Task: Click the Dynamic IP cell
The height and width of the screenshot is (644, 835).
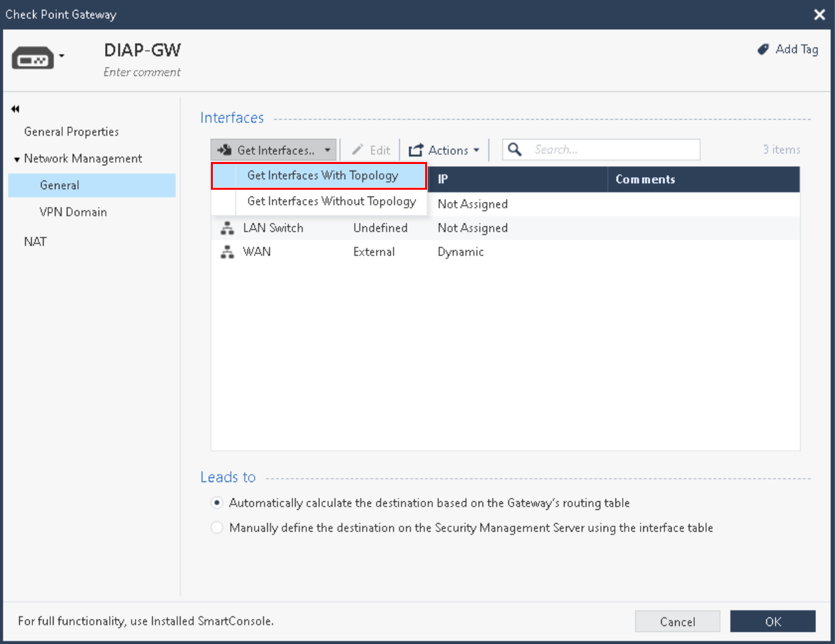Action: pyautogui.click(x=461, y=252)
